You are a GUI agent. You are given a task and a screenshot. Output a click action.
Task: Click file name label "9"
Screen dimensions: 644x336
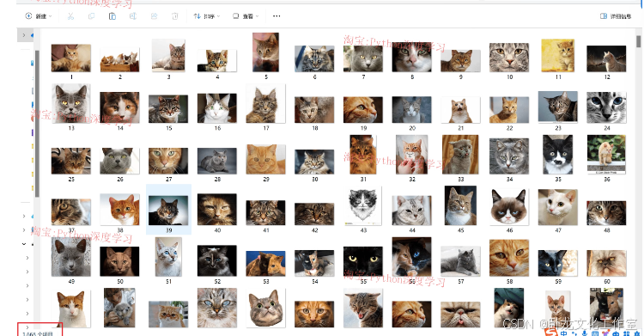pyautogui.click(x=461, y=76)
